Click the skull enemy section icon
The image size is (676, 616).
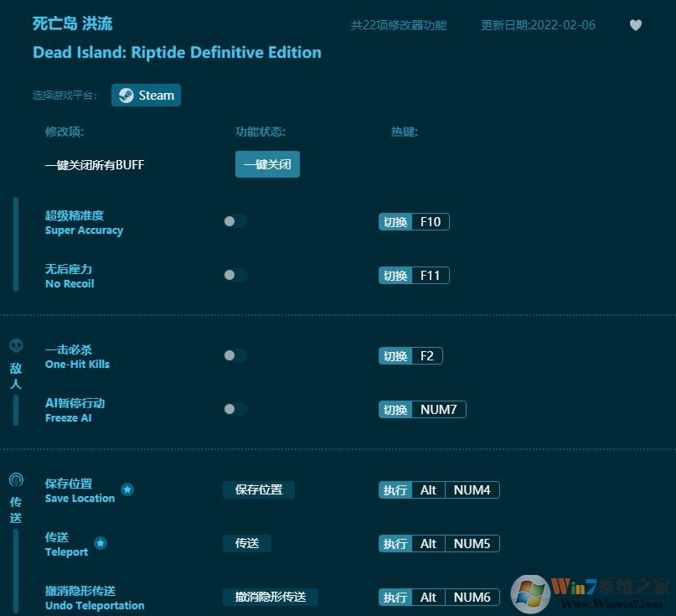pos(17,345)
